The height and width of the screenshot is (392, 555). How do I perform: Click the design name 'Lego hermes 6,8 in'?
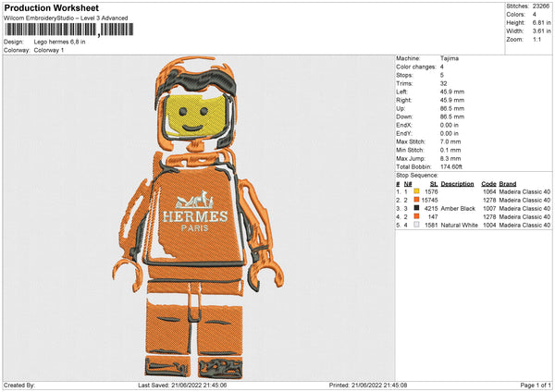click(x=59, y=42)
